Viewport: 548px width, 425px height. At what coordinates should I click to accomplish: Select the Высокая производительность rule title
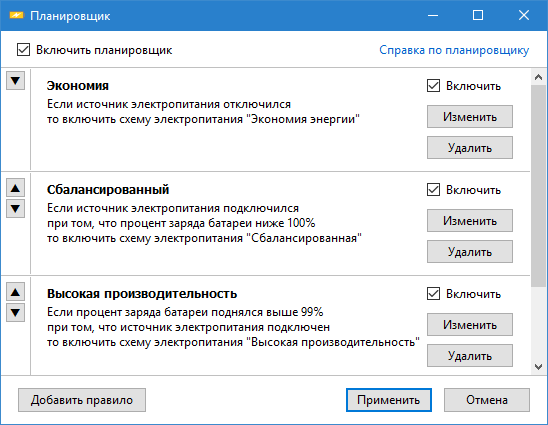point(142,294)
